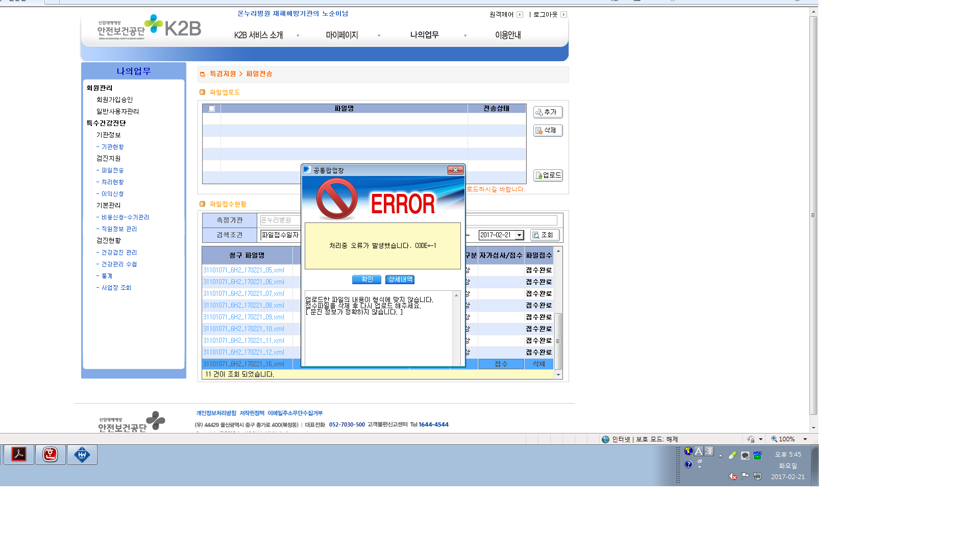Viewport: 980px width, 551px height.
Task: Click the muted volume tray icon
Action: pos(733,476)
